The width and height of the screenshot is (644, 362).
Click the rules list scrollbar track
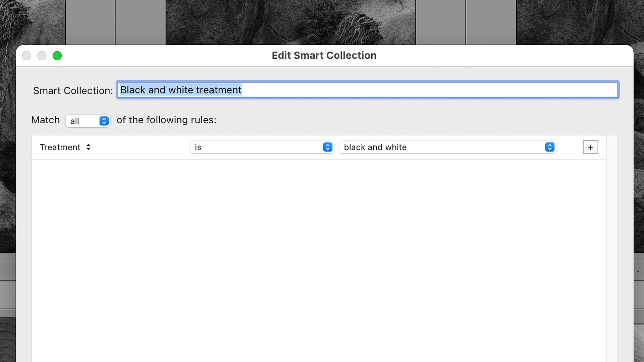tap(611, 248)
